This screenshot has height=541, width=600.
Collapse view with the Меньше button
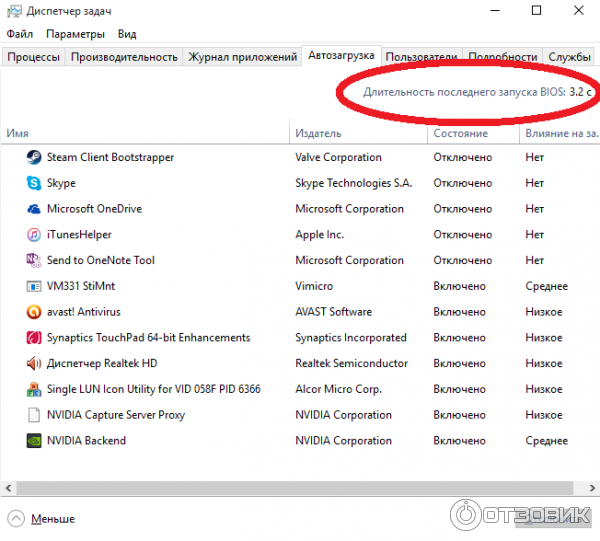tap(42, 519)
